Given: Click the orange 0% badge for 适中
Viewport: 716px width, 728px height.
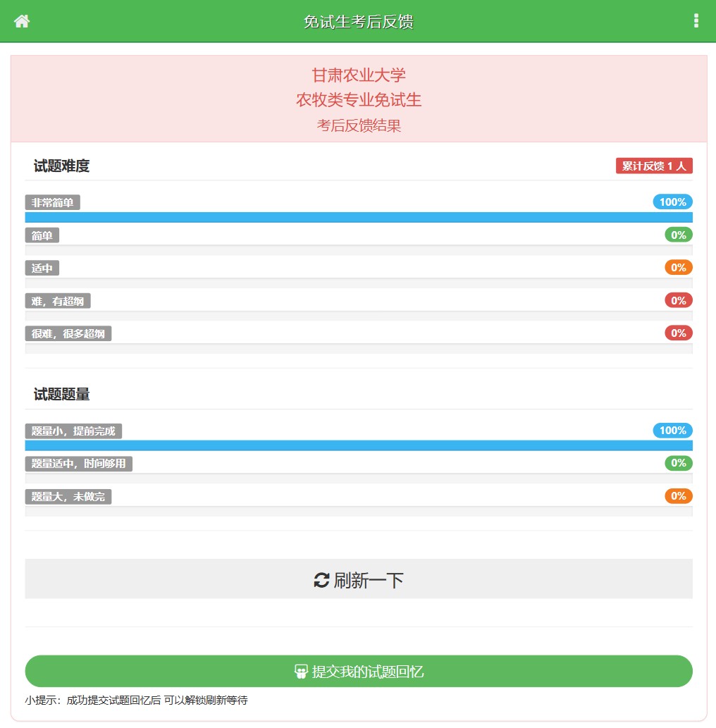Looking at the screenshot, I should [679, 267].
